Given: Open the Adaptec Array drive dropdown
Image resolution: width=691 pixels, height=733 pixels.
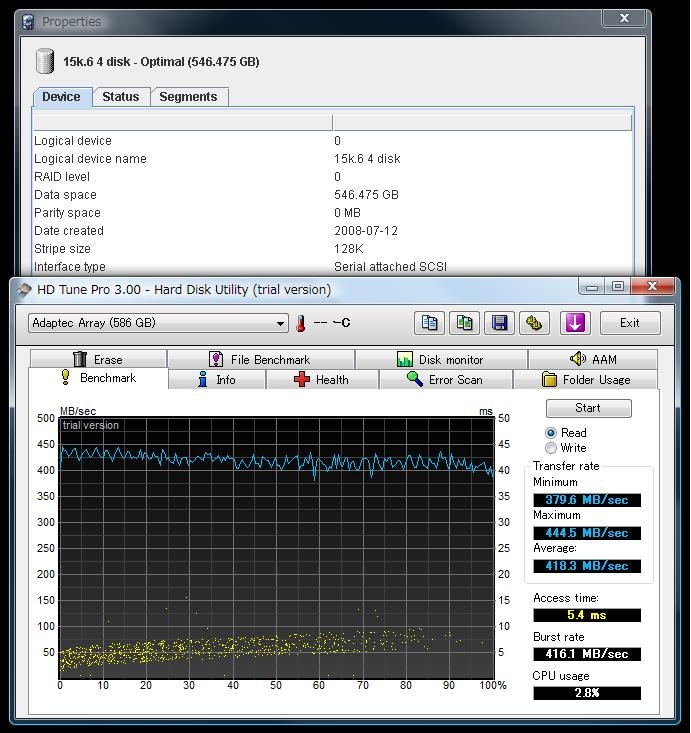Looking at the screenshot, I should (158, 323).
